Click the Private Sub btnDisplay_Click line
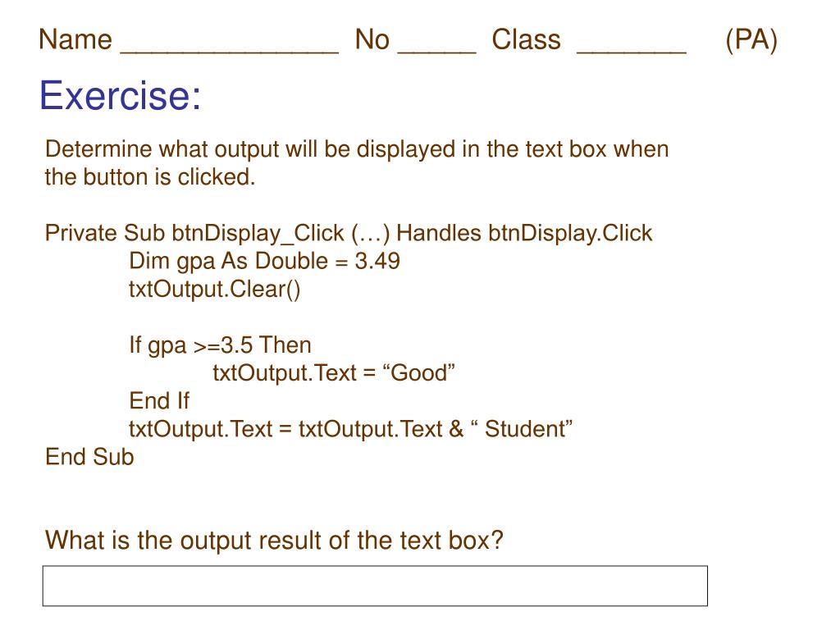This screenshot has width=840, height=630. tap(349, 234)
